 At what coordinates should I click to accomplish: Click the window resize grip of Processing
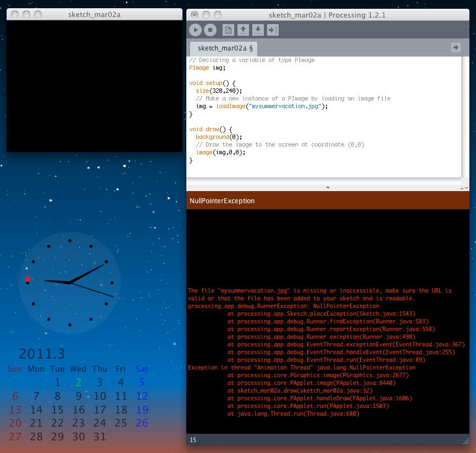(x=466, y=441)
